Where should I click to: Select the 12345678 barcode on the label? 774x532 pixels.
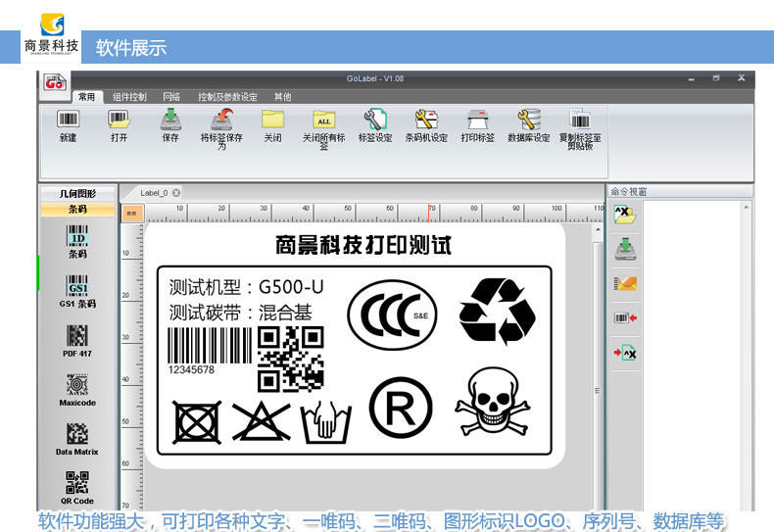(x=210, y=351)
